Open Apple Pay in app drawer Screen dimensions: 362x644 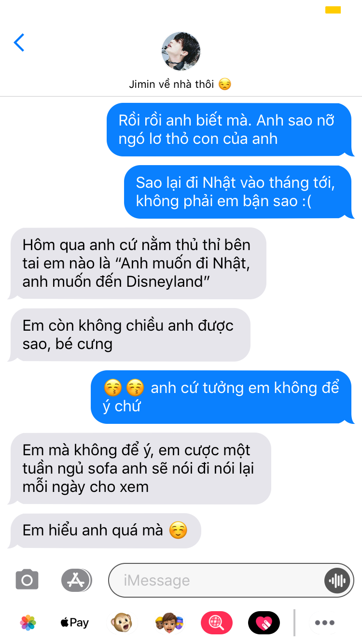pyautogui.click(x=75, y=623)
